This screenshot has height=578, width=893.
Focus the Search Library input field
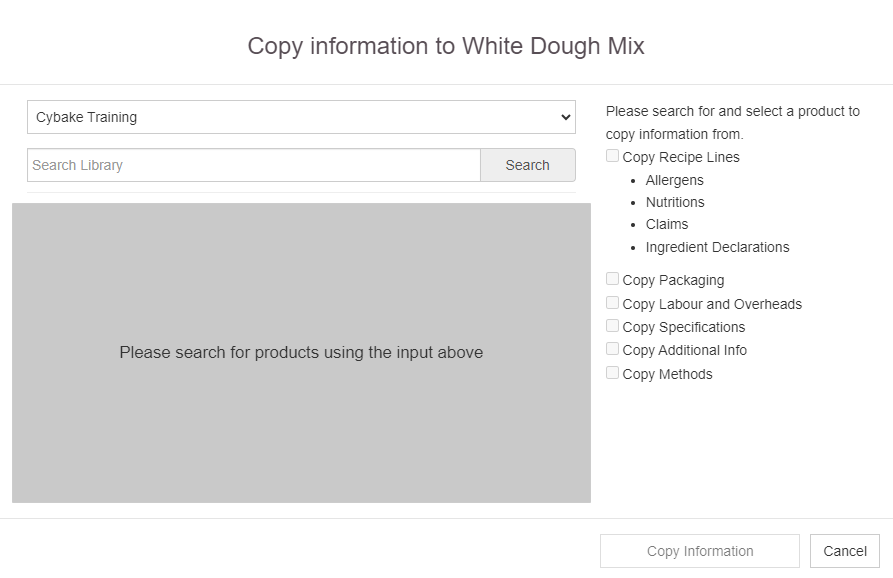[254, 165]
